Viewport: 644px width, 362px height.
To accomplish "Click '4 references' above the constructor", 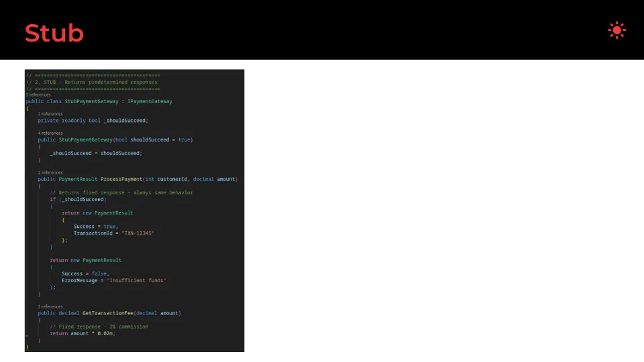I will tap(50, 133).
